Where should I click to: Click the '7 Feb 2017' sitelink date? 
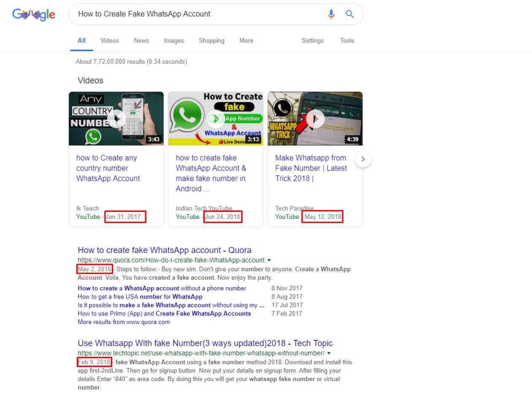pos(286,313)
